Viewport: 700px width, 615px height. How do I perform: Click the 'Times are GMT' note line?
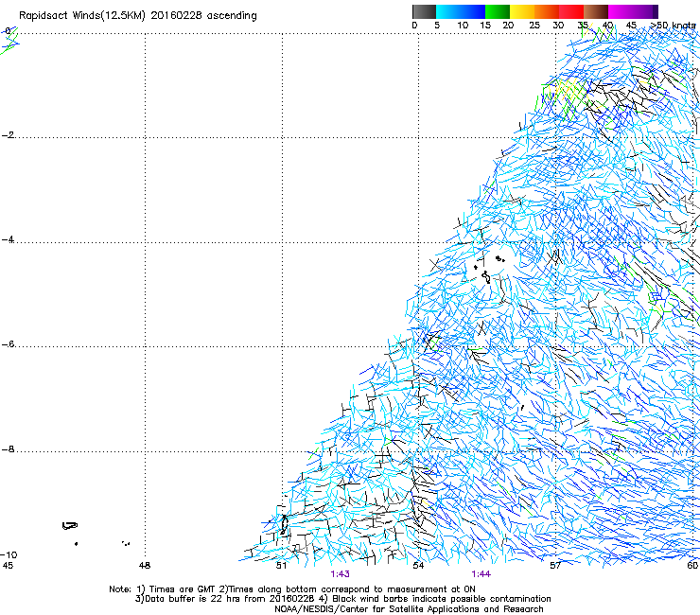[292, 589]
